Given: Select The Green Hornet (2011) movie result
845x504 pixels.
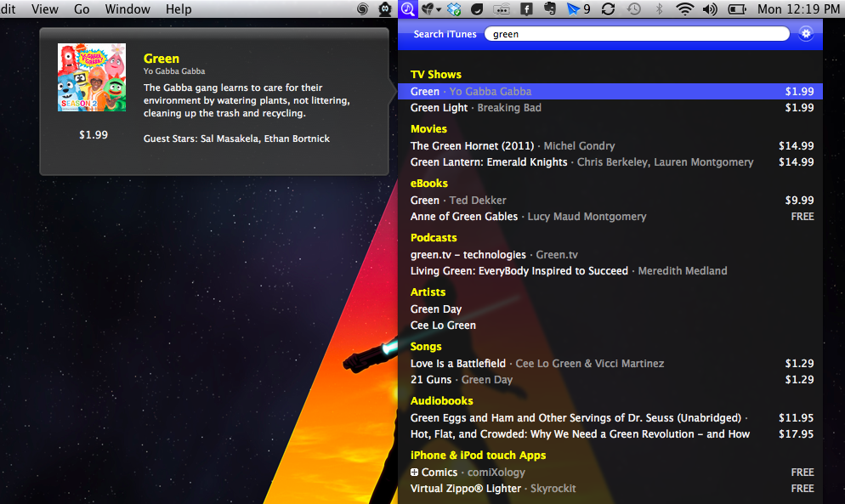Looking at the screenshot, I should (610, 145).
